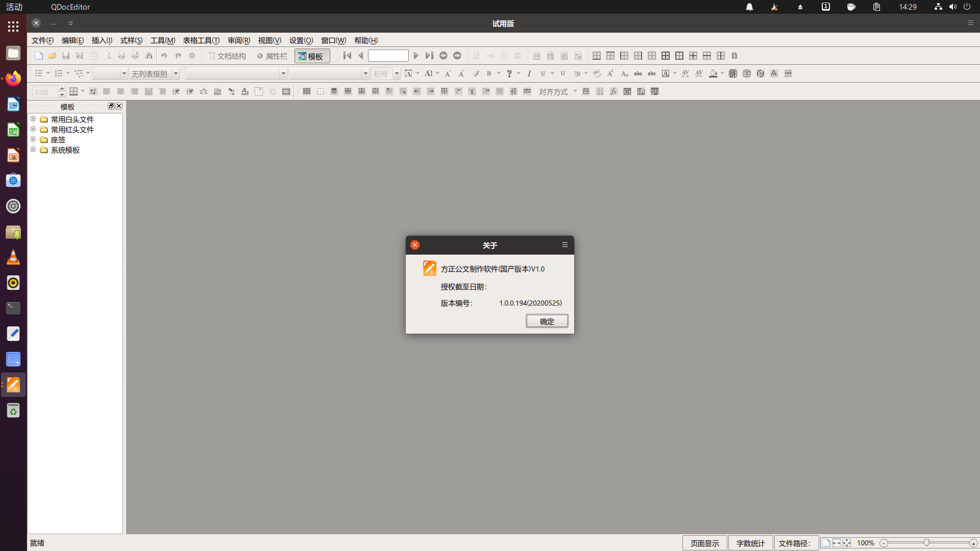This screenshot has width=980, height=551.
Task: Select the format painter brush
Action: pos(476,73)
